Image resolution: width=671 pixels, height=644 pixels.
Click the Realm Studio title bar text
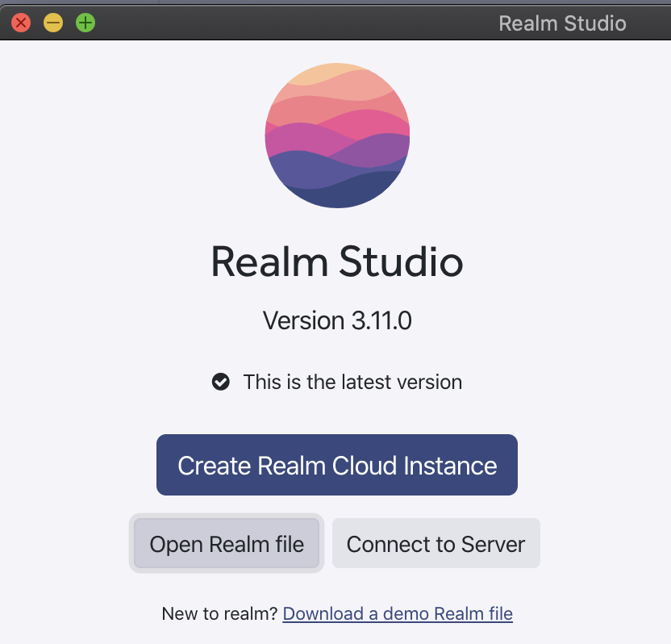pos(562,23)
